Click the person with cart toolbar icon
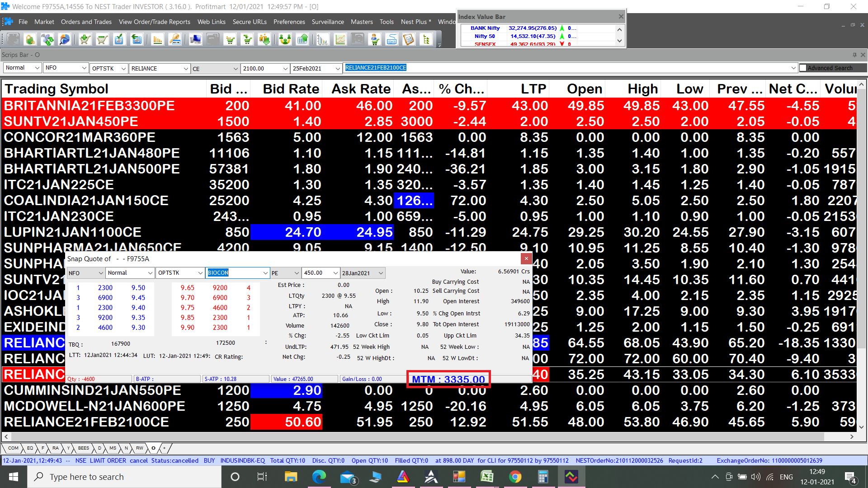 coord(375,40)
